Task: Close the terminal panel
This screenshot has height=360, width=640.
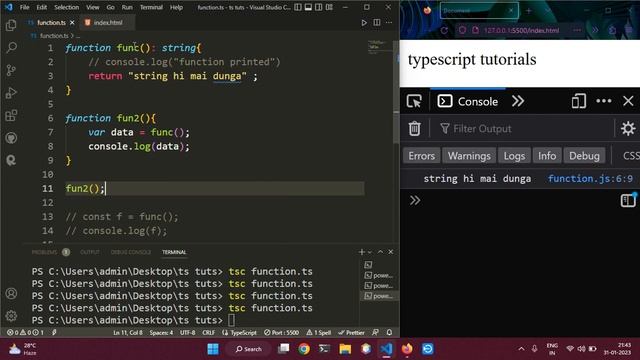Action: coord(391,252)
